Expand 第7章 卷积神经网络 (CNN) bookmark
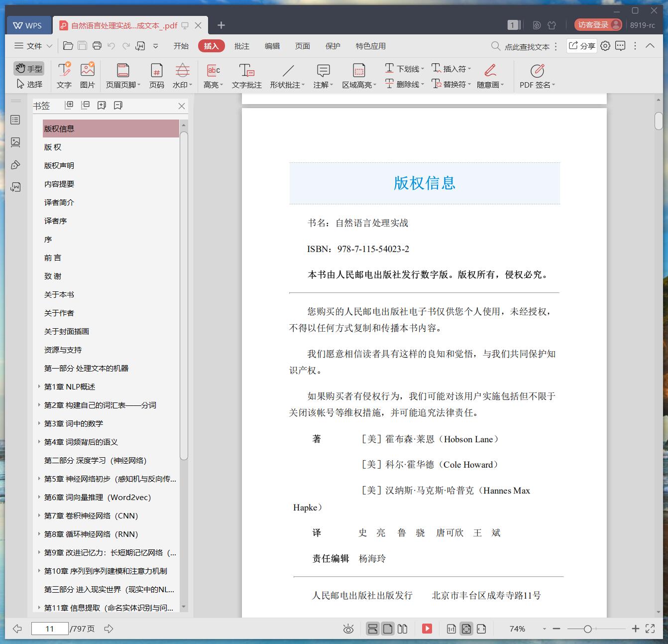 (x=39, y=515)
